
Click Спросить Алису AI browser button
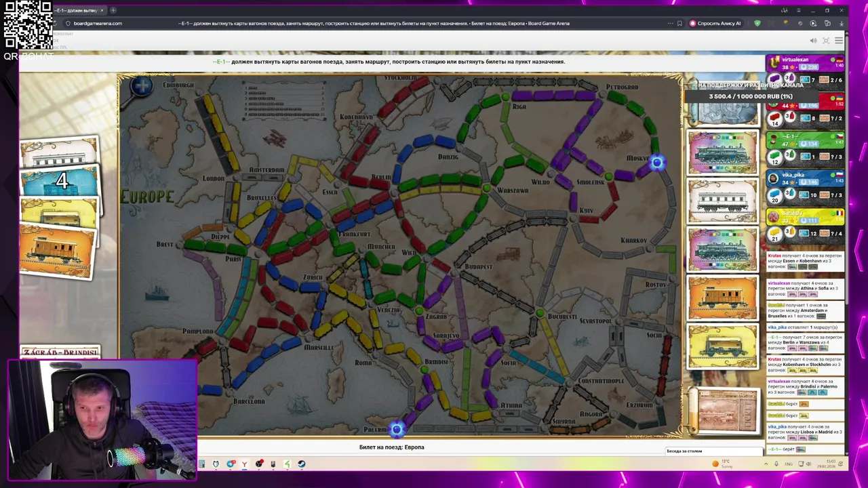pos(715,23)
